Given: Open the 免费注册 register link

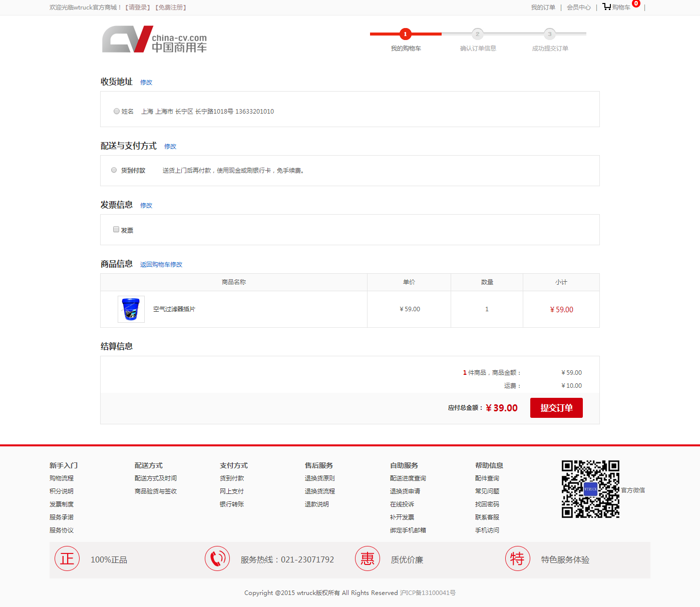Looking at the screenshot, I should click(171, 8).
